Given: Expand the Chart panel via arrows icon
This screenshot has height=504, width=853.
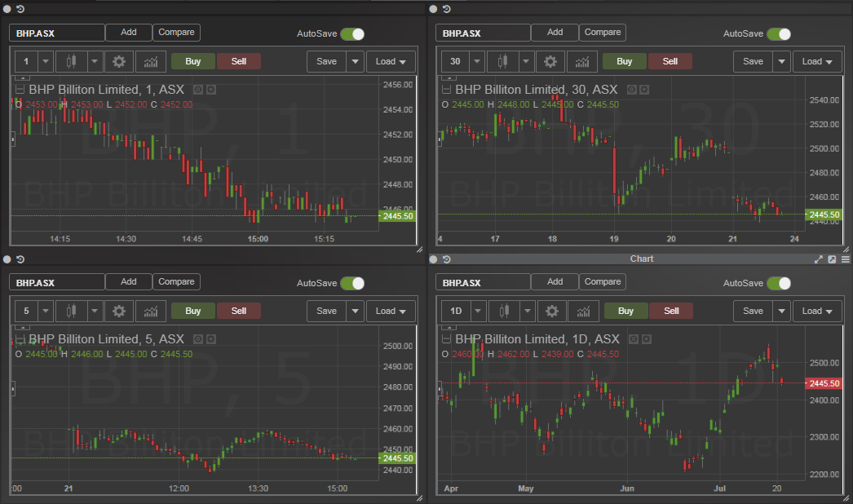Looking at the screenshot, I should [818, 259].
